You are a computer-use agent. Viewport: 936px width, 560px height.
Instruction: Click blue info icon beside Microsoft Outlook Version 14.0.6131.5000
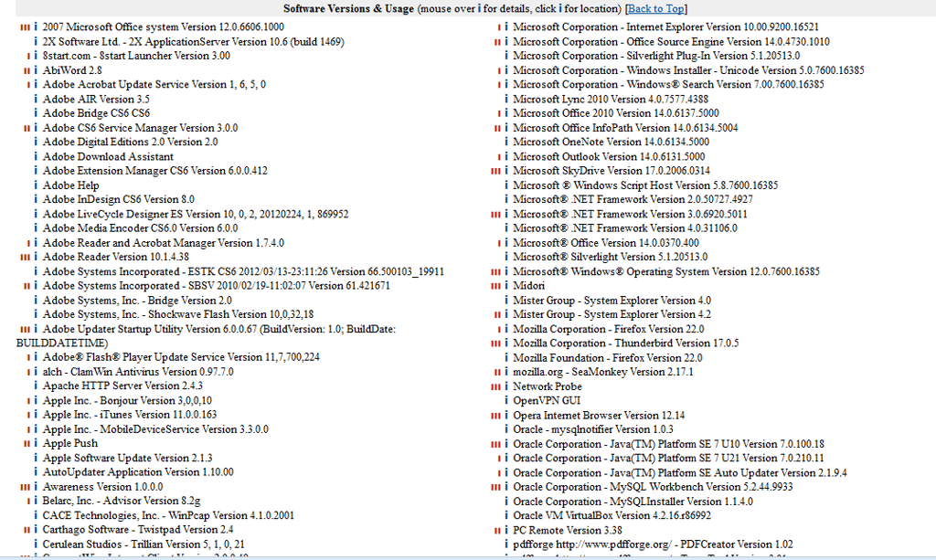point(506,156)
